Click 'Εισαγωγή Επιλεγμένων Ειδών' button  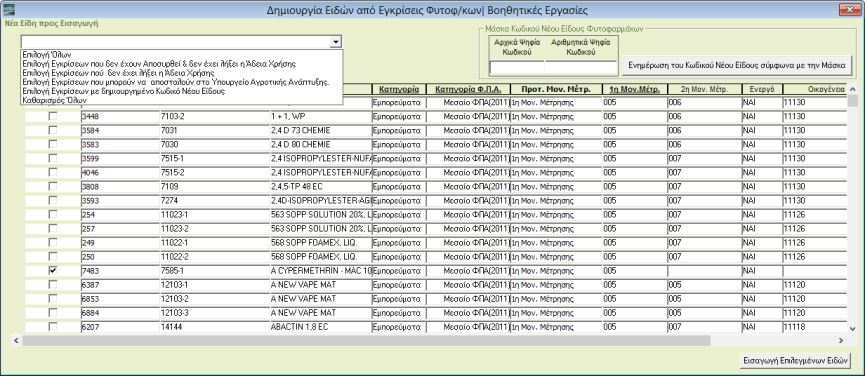tap(795, 362)
